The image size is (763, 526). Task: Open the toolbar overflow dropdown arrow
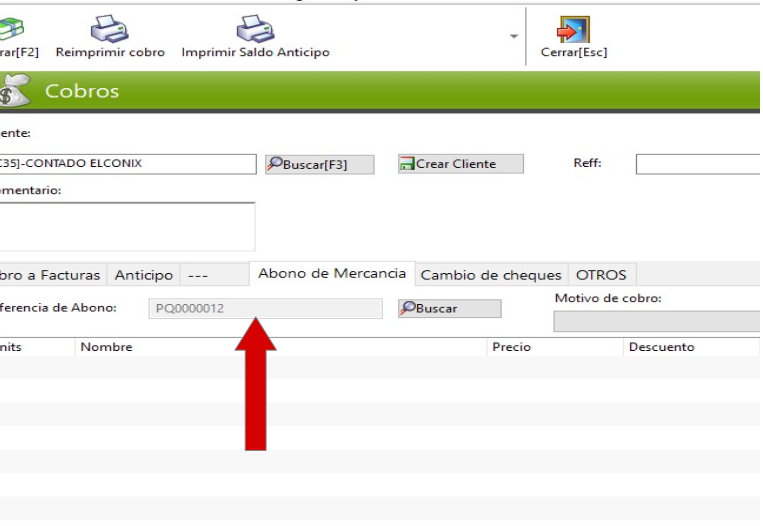[x=513, y=36]
